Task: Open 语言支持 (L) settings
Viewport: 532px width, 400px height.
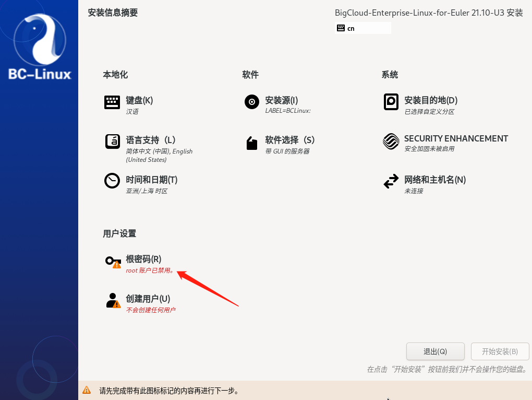Action: tap(151, 140)
